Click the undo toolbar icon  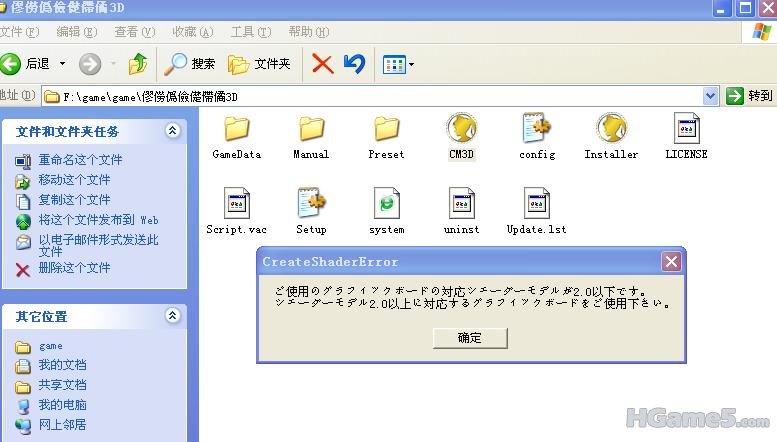(x=354, y=64)
